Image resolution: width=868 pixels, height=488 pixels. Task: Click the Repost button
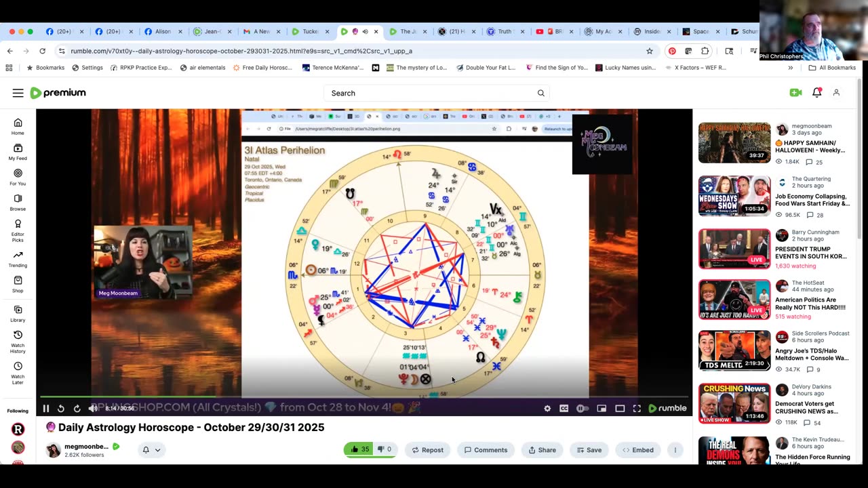[x=428, y=449]
